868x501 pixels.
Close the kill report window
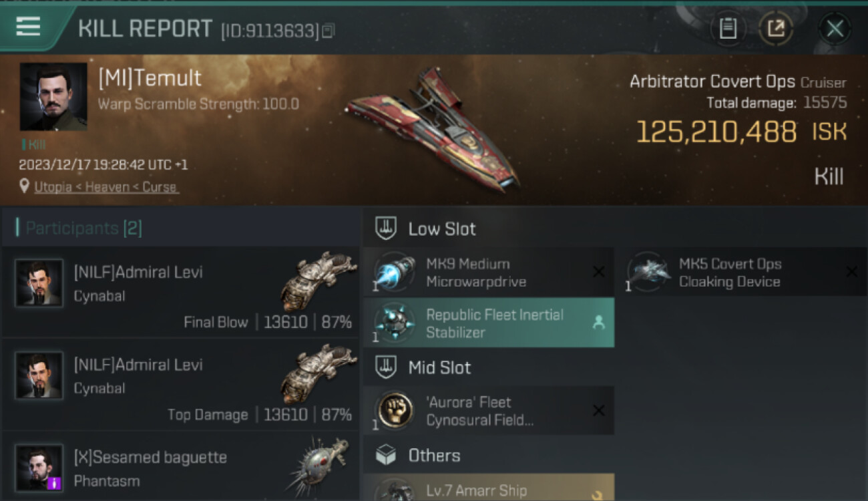[835, 29]
